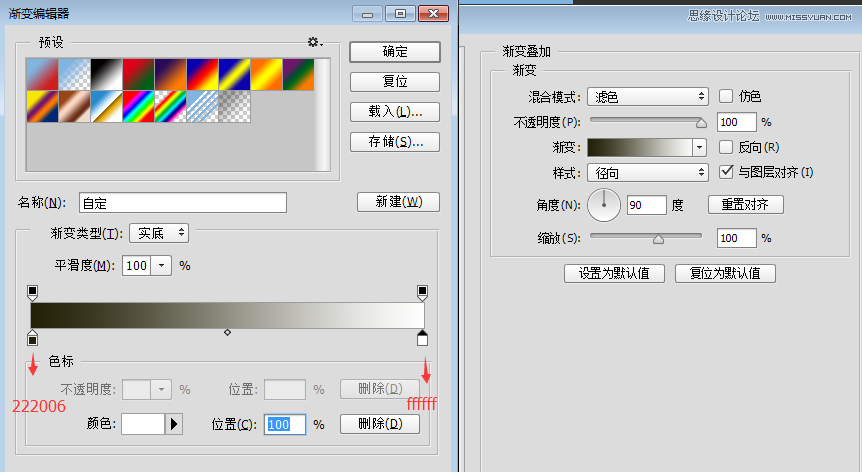Click the color stop 位置(C) field
The width and height of the screenshot is (862, 472).
point(285,424)
